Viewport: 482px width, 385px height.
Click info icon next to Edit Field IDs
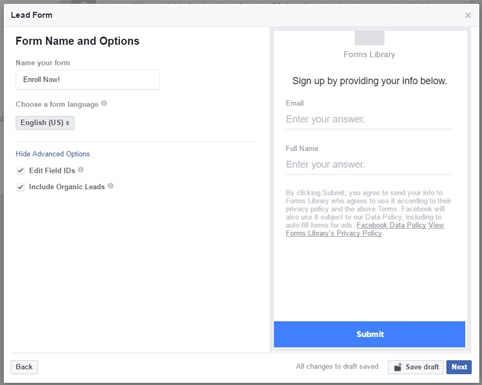pos(81,170)
